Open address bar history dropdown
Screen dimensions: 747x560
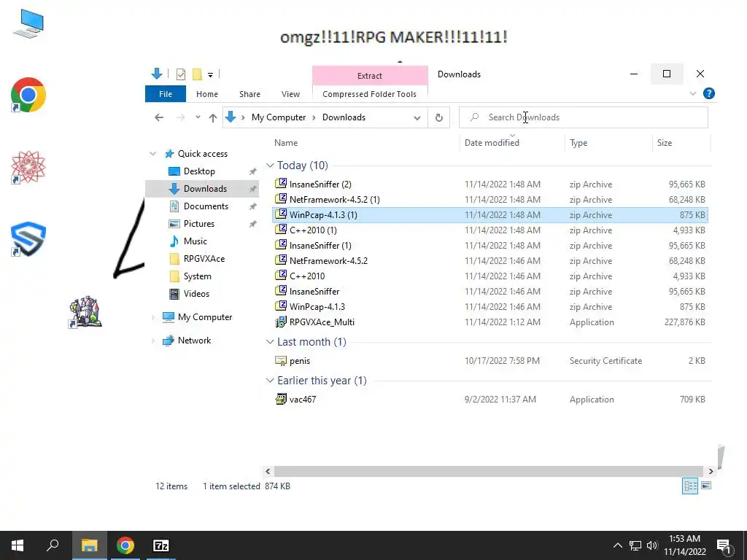[x=417, y=117]
